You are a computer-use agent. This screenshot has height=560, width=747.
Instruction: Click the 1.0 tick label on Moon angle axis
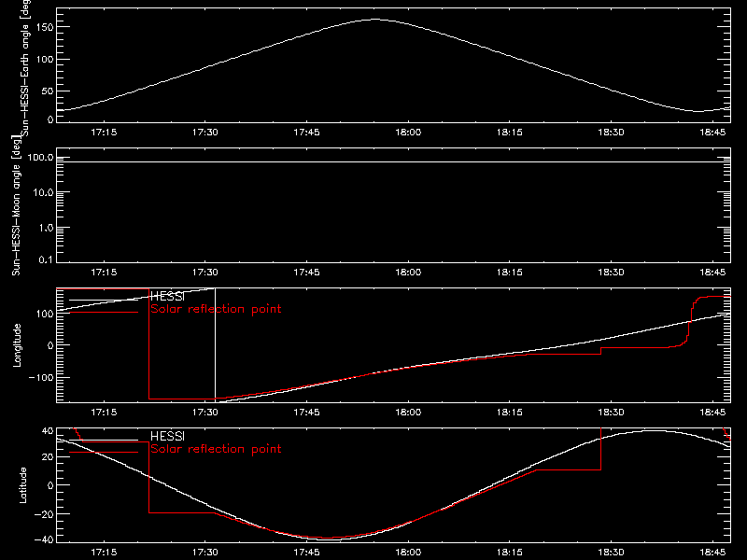46,228
